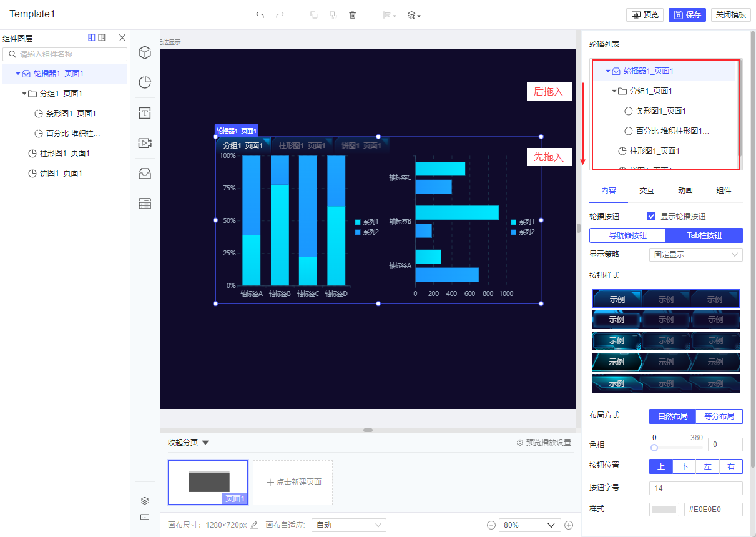Click 关闭模板 to close template
The width and height of the screenshot is (756, 537).
coord(731,15)
